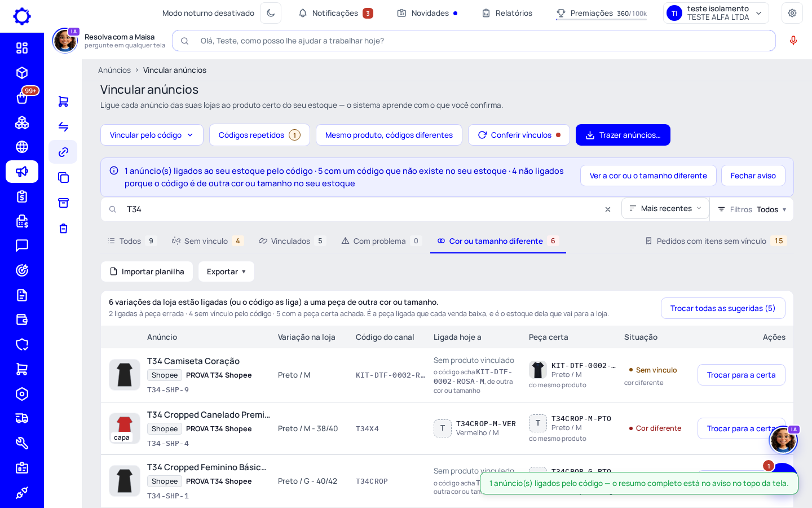This screenshot has height=508, width=812.
Task: Open products cube icon in sidebar
Action: tap(22, 73)
